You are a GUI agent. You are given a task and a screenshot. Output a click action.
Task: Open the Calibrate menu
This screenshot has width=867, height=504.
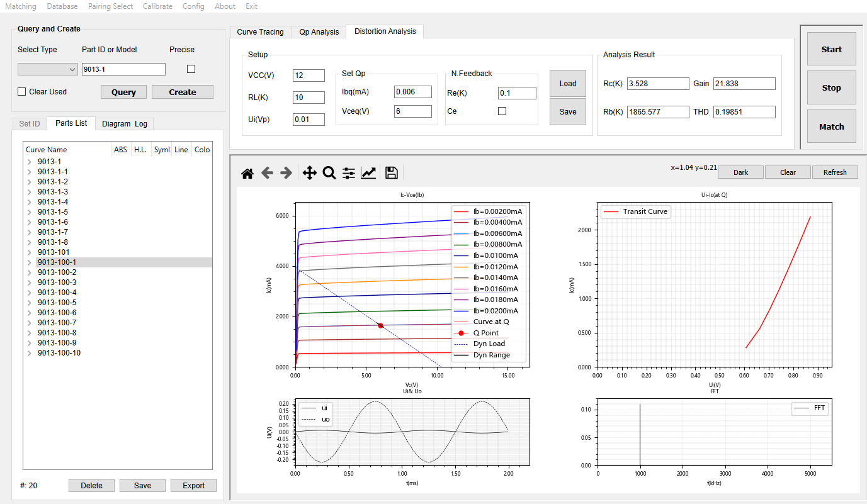pyautogui.click(x=157, y=6)
